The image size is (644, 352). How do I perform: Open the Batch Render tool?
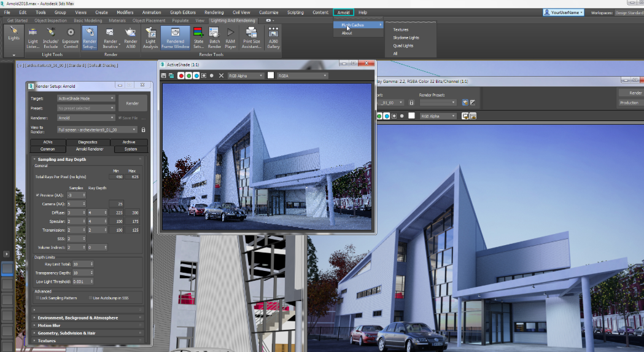coord(214,38)
